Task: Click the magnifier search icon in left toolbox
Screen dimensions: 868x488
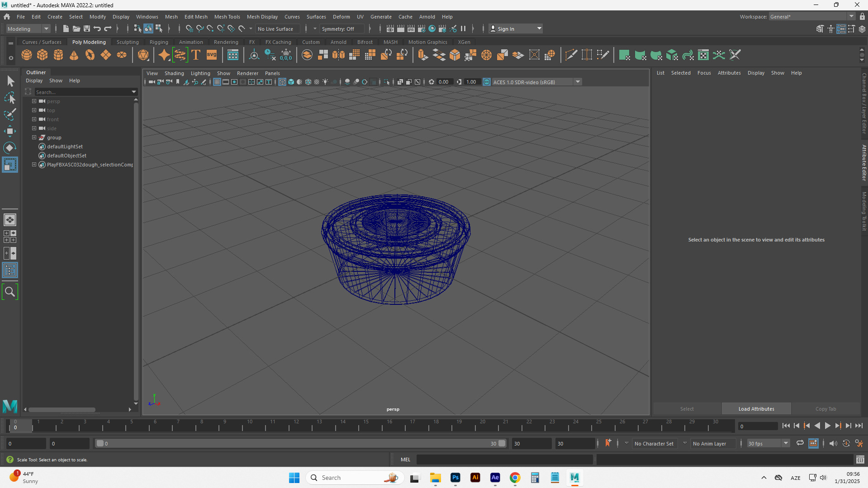Action: (10, 292)
